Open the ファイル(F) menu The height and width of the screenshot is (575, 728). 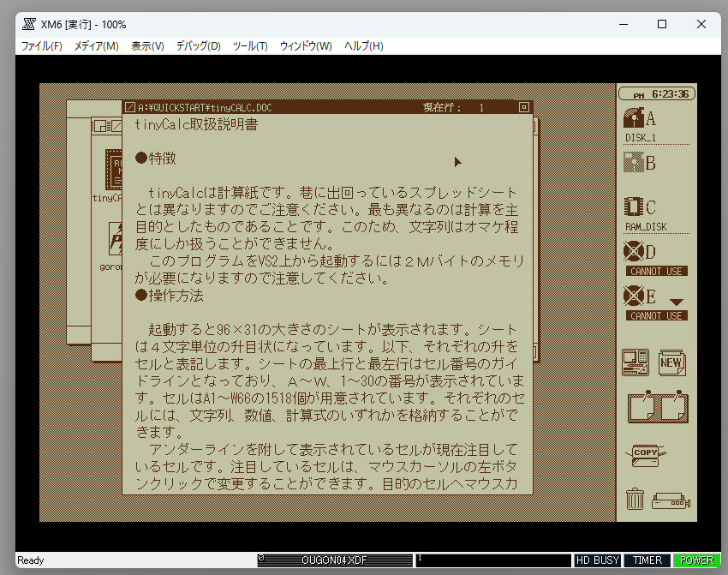(x=41, y=46)
